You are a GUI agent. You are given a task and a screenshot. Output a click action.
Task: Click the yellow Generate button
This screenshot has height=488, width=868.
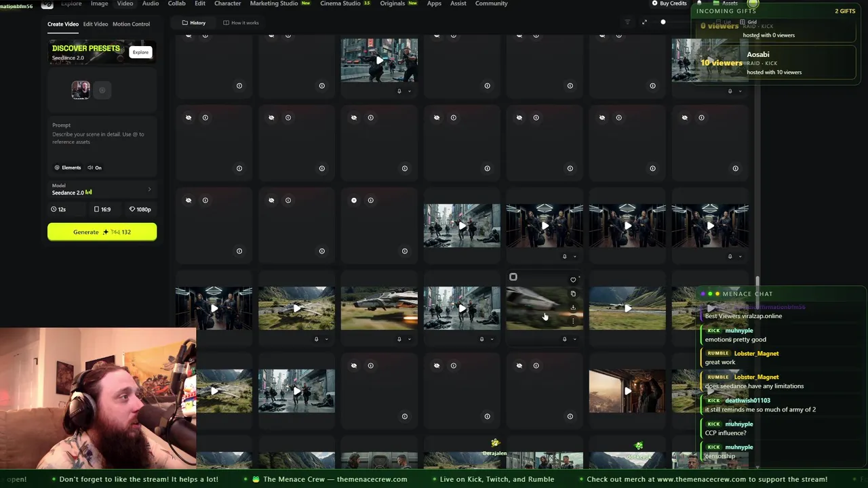pos(102,232)
